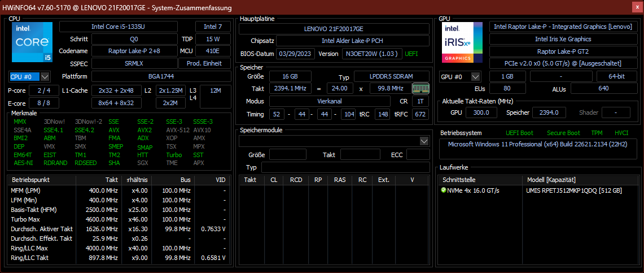
Task: Select the UMIS RPETJ512MKP1QDQ drive entry
Action: pyautogui.click(x=573, y=190)
